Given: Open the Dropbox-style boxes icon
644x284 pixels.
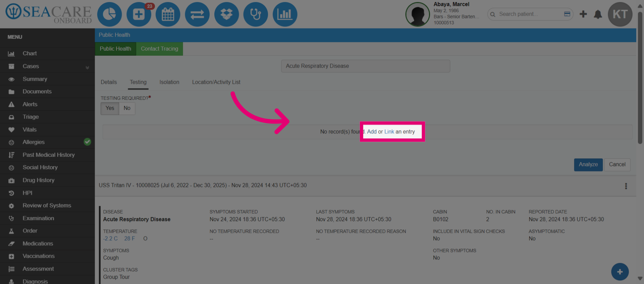Looking at the screenshot, I should (226, 14).
